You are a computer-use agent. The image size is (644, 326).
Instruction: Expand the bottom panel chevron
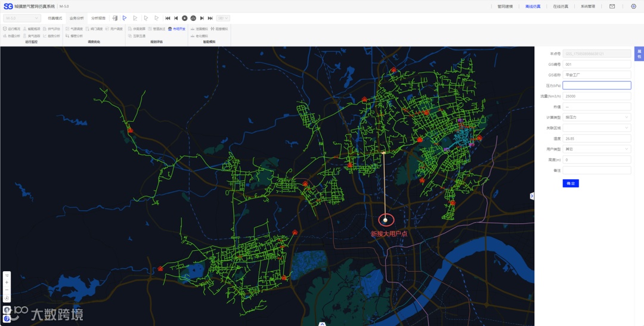point(323,324)
